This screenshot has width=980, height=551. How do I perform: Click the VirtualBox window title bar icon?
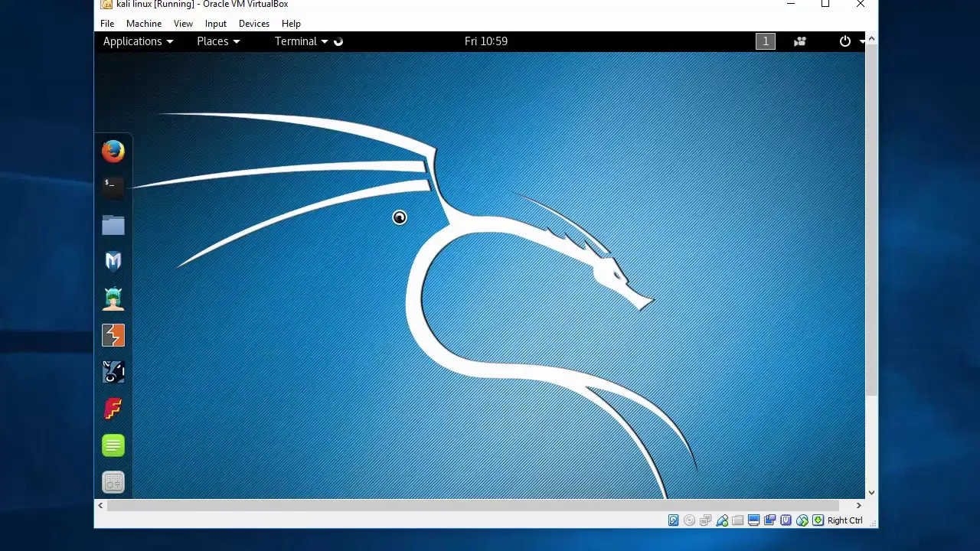[x=107, y=5]
